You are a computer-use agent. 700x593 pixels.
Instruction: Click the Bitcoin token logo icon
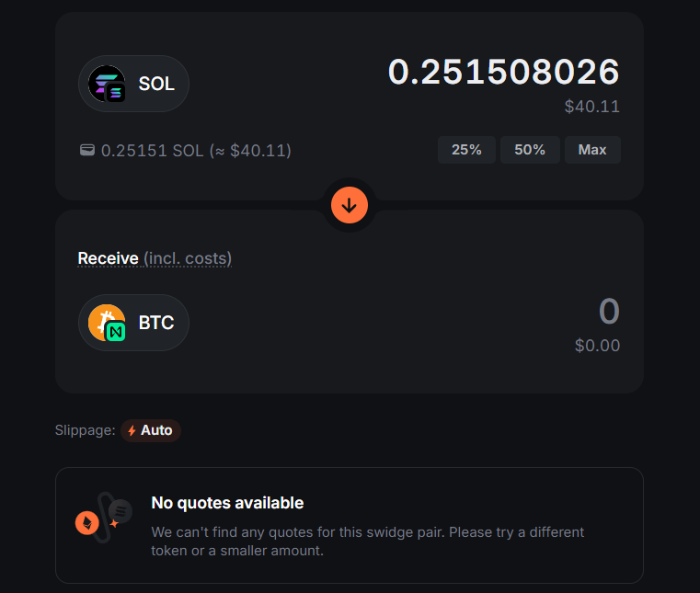coord(105,321)
